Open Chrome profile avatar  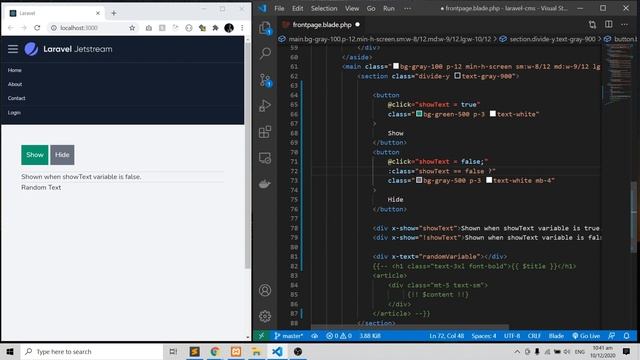tap(229, 28)
